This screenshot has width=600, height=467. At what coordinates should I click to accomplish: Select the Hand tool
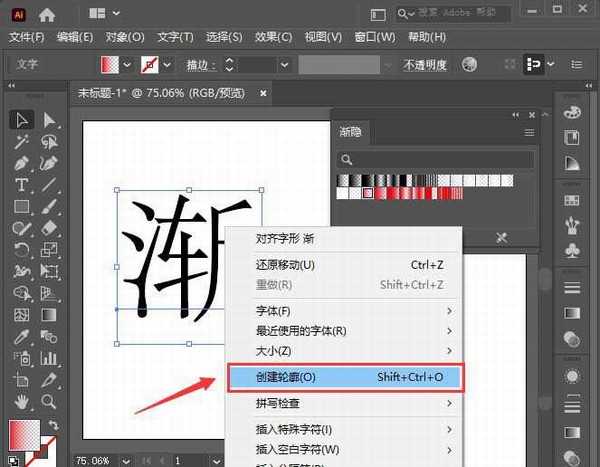21,402
